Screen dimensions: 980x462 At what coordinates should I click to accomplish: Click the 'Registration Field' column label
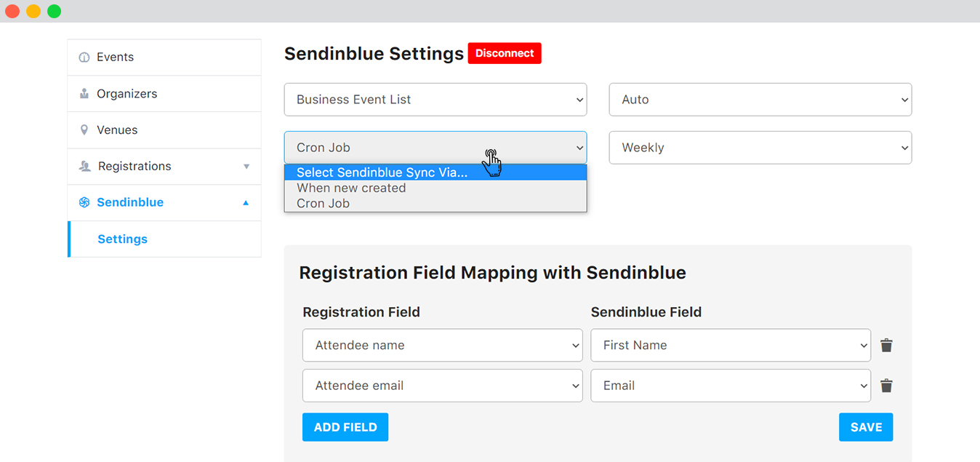point(361,312)
